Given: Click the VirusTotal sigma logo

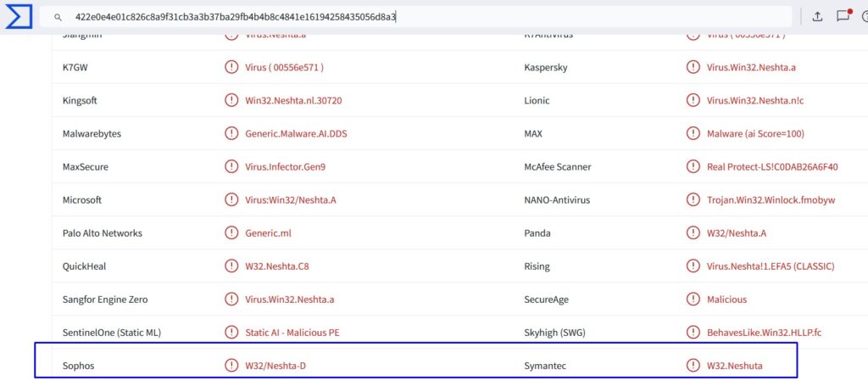Looking at the screenshot, I should tap(19, 17).
